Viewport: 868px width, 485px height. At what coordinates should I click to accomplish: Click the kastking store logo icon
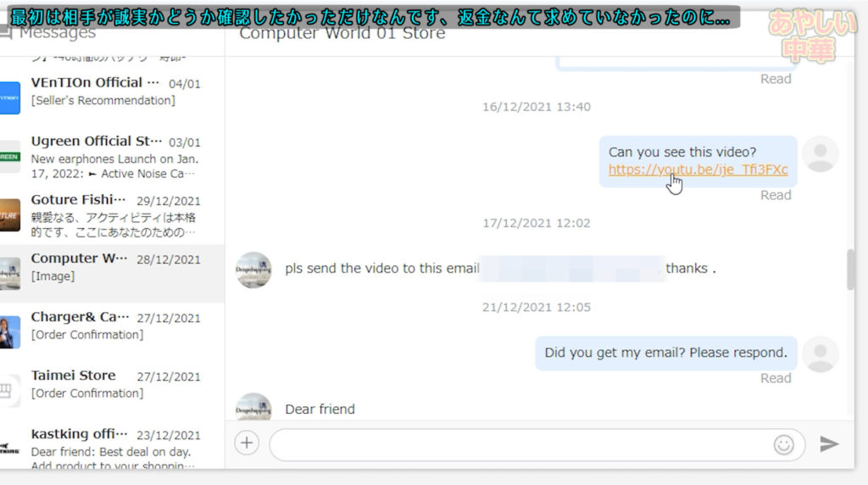tap(10, 449)
